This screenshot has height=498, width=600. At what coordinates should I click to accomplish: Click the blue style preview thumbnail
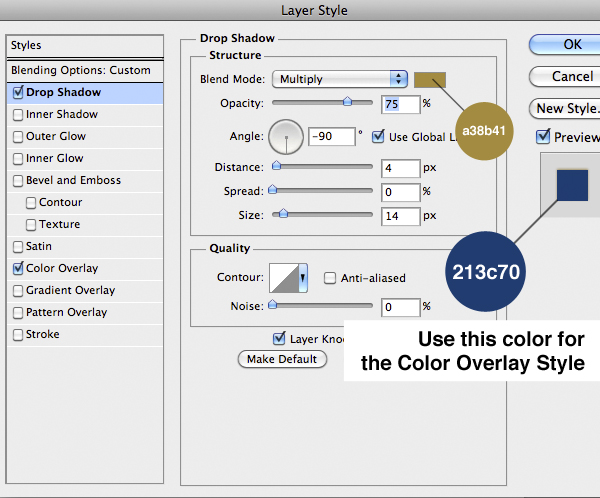point(572,185)
